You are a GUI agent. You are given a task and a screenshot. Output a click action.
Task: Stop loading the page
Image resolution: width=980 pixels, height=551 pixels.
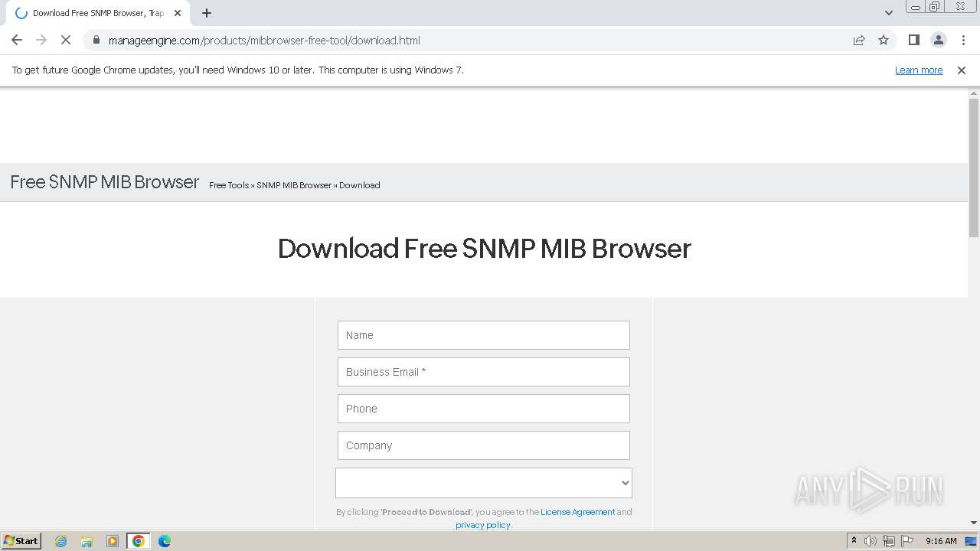click(66, 40)
